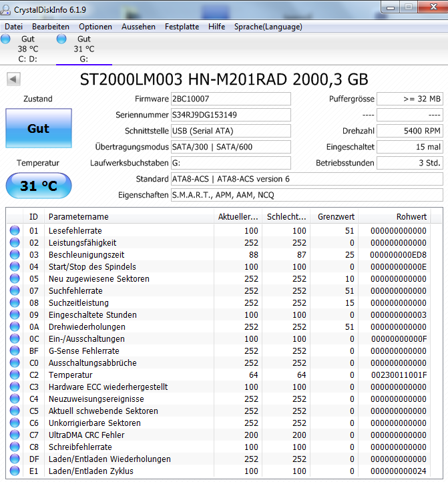The image size is (448, 482).
Task: Select raw value 000000000ED8
Action: pos(398,254)
